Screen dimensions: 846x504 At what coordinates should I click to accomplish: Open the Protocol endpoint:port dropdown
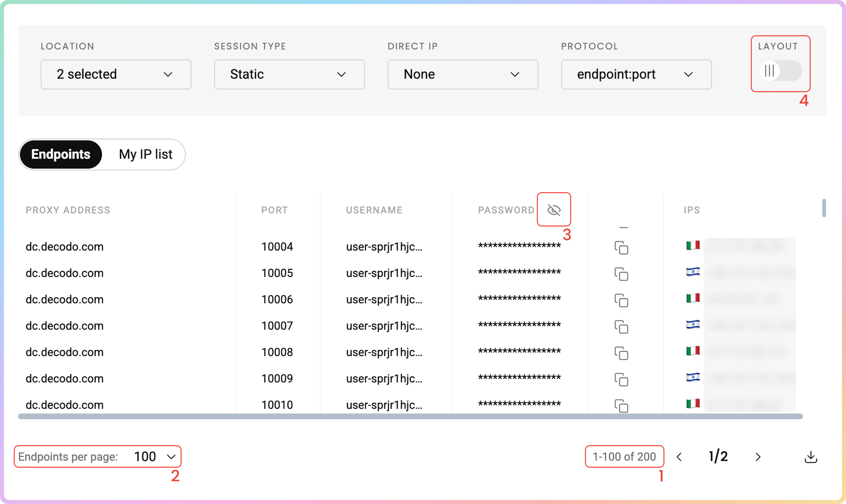click(x=636, y=74)
